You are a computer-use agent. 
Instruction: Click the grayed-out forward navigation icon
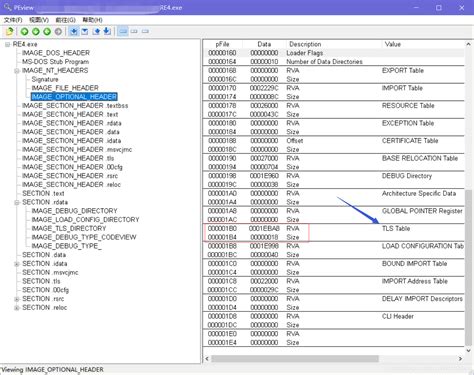click(58, 32)
